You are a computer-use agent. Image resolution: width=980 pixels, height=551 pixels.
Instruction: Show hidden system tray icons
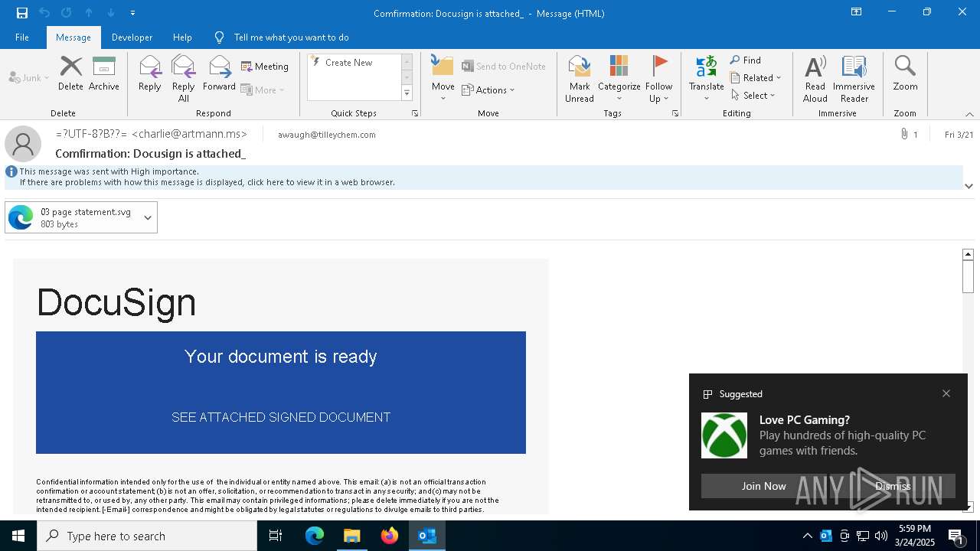tap(807, 536)
